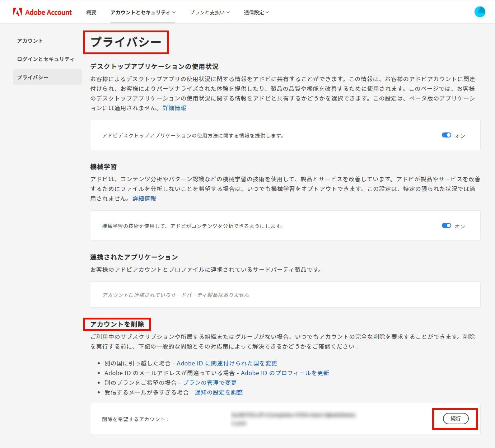The image size is (495, 448).
Task: Expand the アカウントとセキュリティ dropdown menu
Action: [143, 13]
